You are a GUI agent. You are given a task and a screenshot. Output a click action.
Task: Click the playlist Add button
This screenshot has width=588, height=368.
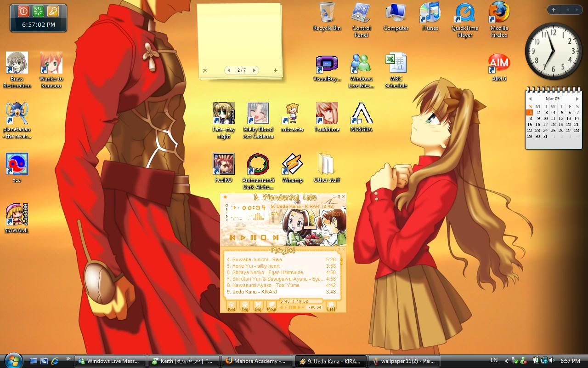click(x=232, y=306)
